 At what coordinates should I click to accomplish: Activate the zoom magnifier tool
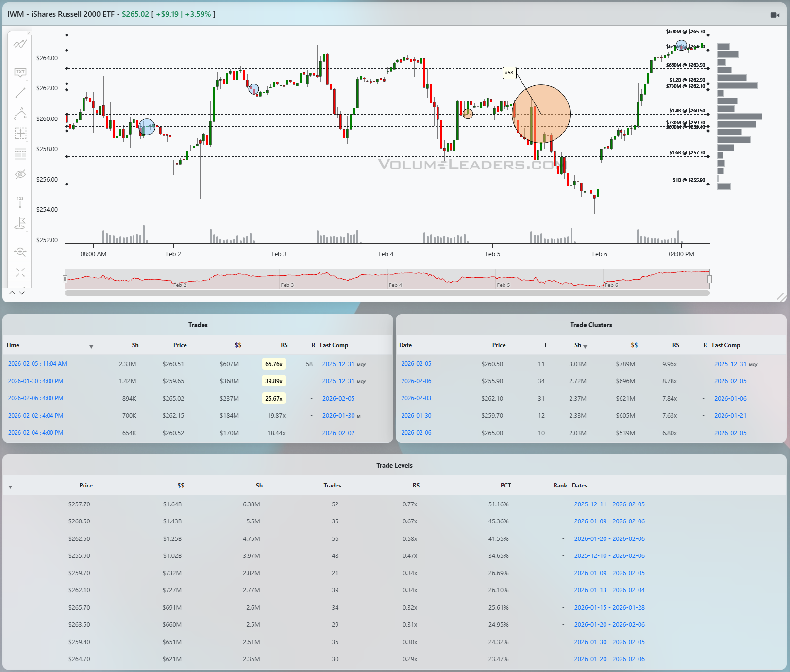(x=20, y=252)
